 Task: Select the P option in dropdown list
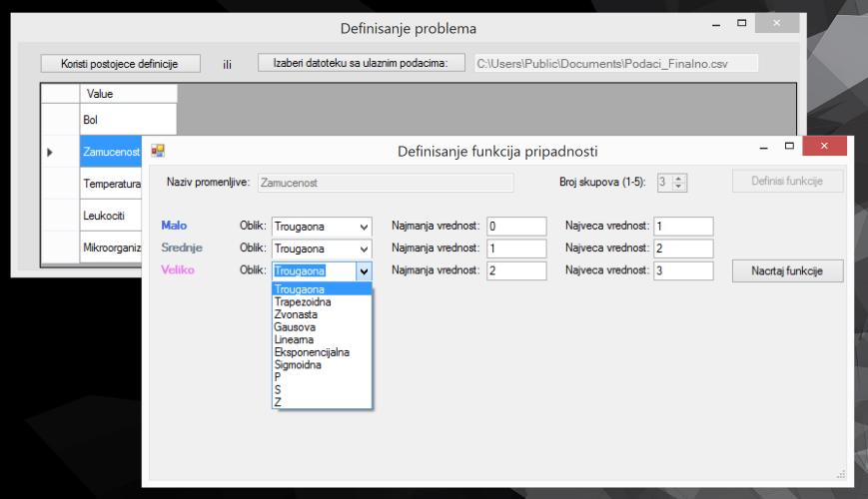tap(322, 377)
